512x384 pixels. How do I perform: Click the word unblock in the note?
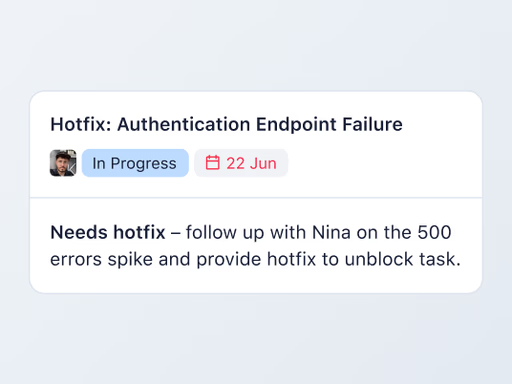pyautogui.click(x=379, y=259)
